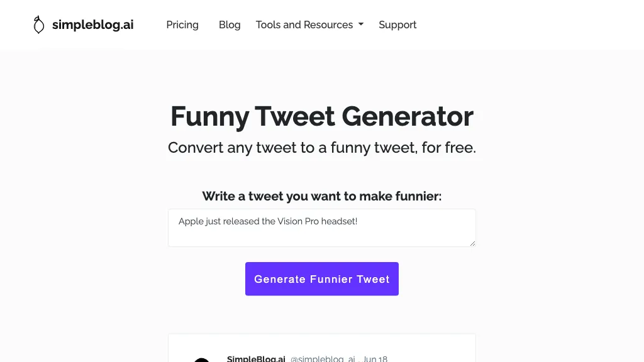Screen dimensions: 644x362
Task: Click the tweet author avatar
Action: (201, 359)
